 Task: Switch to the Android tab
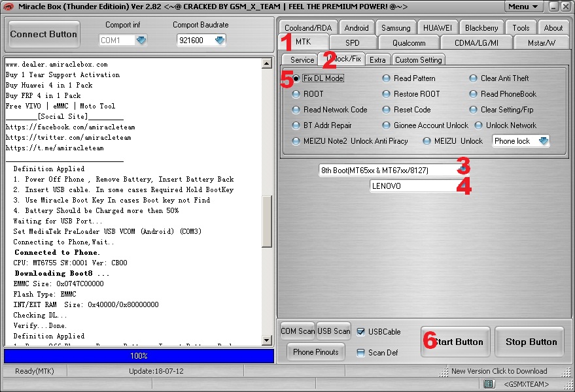pos(357,28)
